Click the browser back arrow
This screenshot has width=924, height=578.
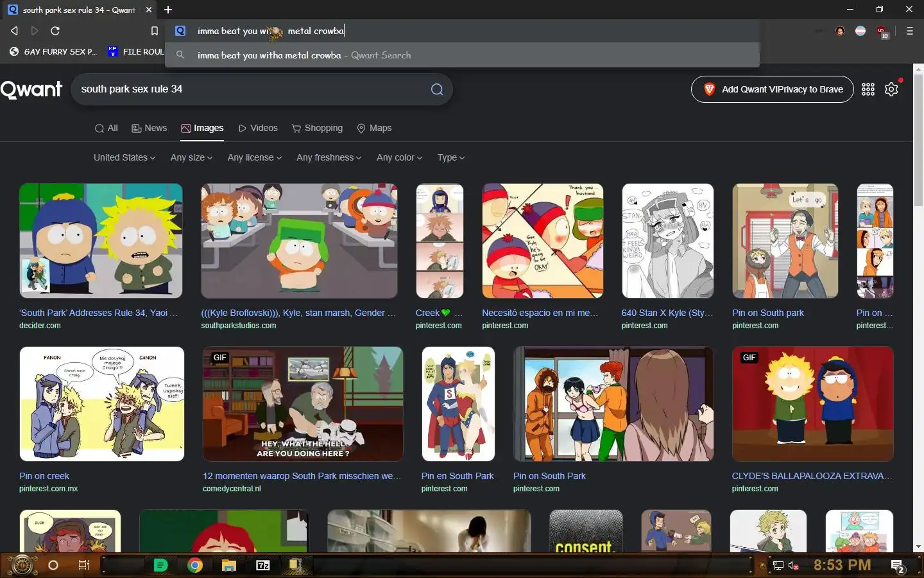click(x=14, y=31)
